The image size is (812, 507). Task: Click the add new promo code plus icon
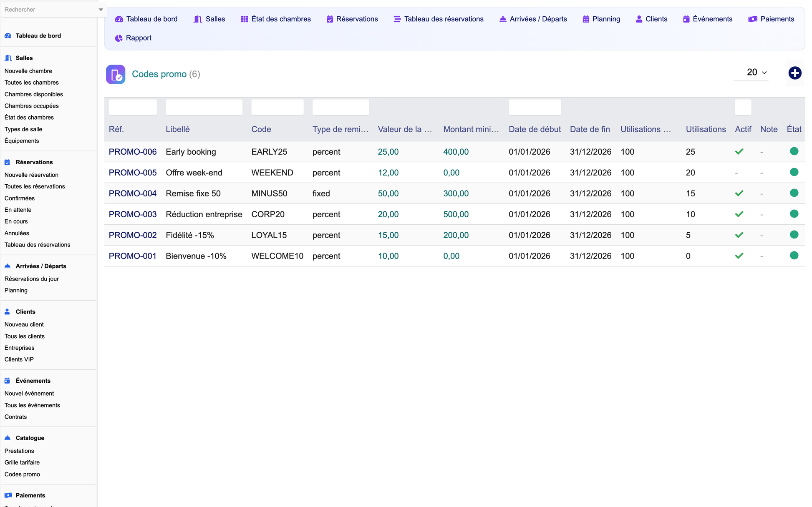coord(794,73)
